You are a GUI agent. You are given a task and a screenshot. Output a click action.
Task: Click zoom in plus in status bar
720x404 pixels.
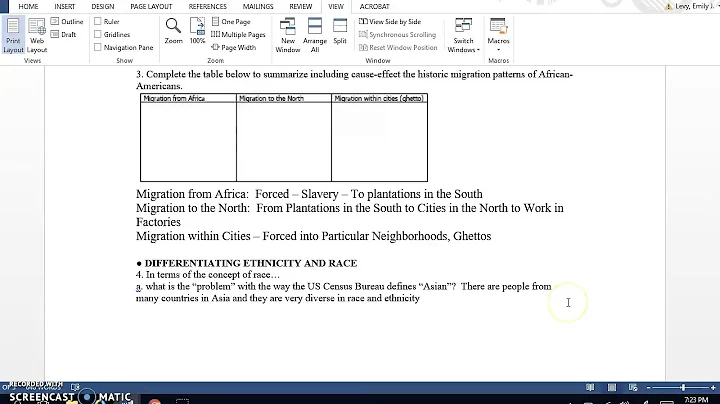(713, 387)
